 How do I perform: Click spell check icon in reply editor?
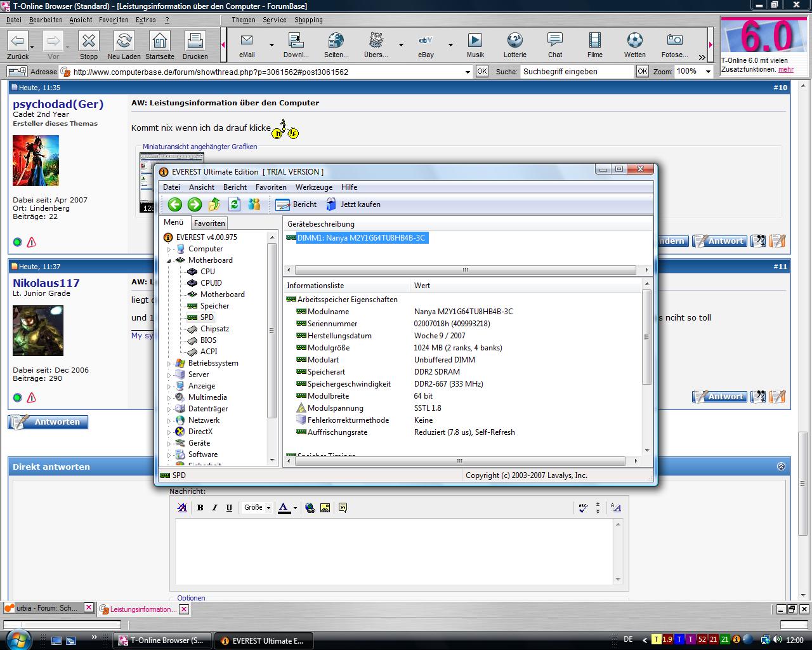click(x=583, y=508)
